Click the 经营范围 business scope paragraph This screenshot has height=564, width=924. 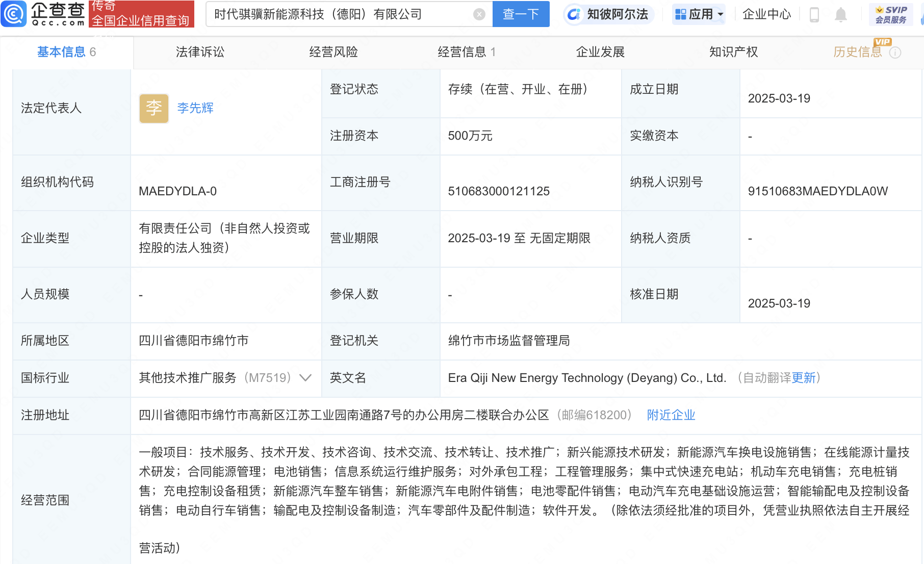(x=524, y=500)
